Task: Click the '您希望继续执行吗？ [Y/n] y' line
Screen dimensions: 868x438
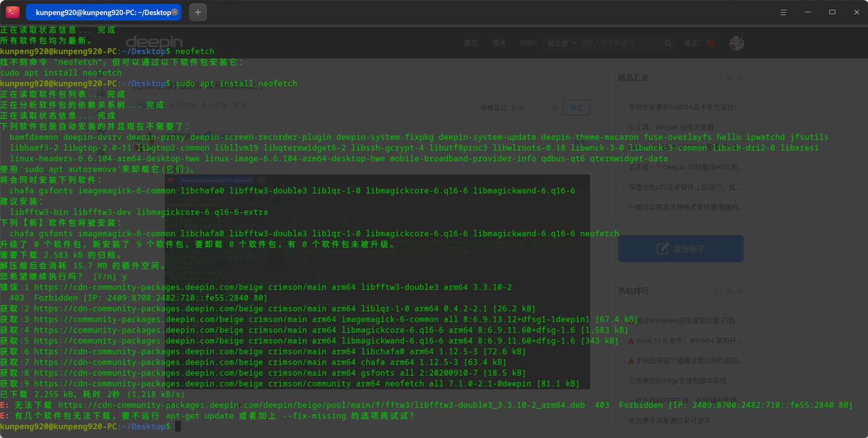Action: pyautogui.click(x=63, y=276)
